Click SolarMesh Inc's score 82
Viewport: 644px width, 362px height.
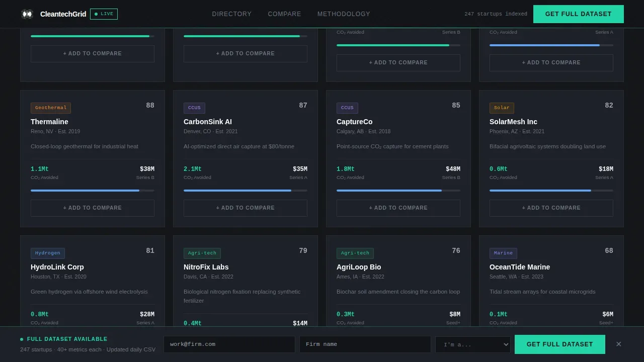[x=609, y=106]
